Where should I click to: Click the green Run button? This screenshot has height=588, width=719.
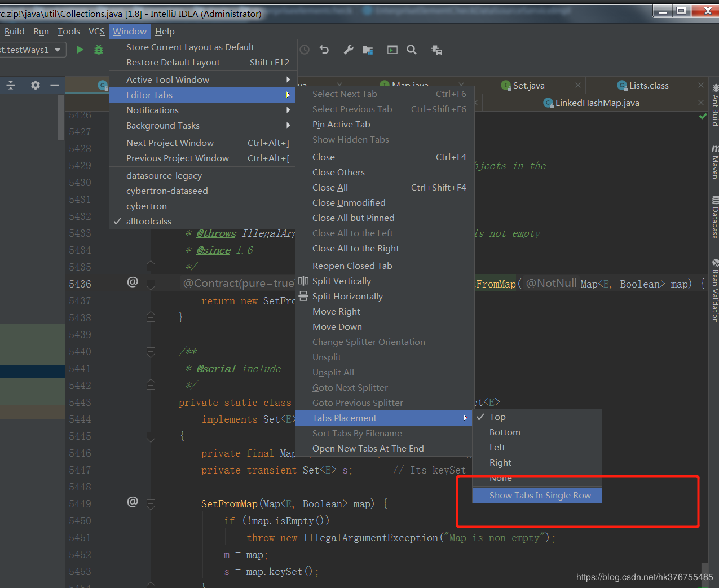tap(80, 50)
